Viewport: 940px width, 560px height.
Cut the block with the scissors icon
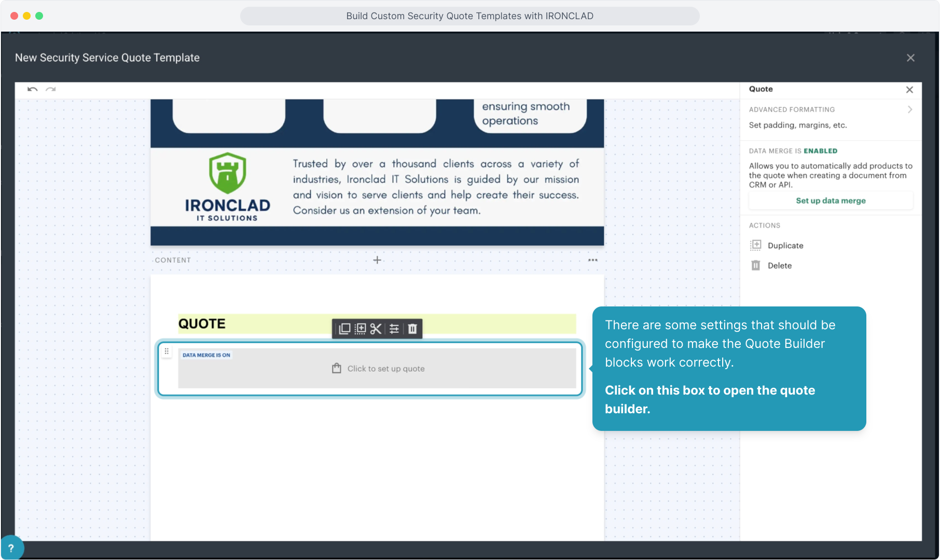[x=376, y=329]
